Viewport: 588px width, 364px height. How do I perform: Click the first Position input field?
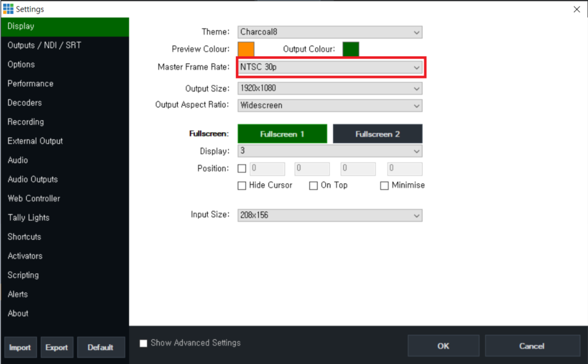pos(267,169)
